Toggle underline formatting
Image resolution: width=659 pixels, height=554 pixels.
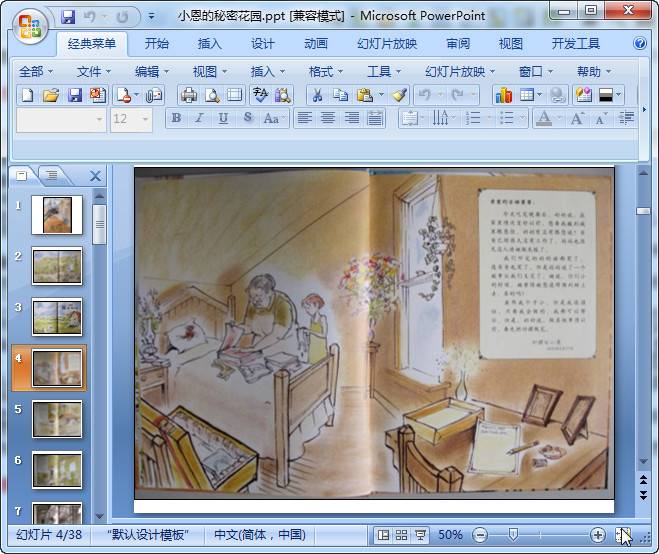pos(223,118)
